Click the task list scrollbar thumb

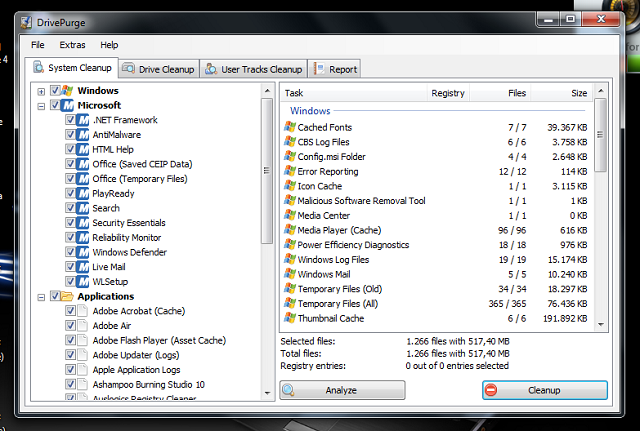pos(600,135)
